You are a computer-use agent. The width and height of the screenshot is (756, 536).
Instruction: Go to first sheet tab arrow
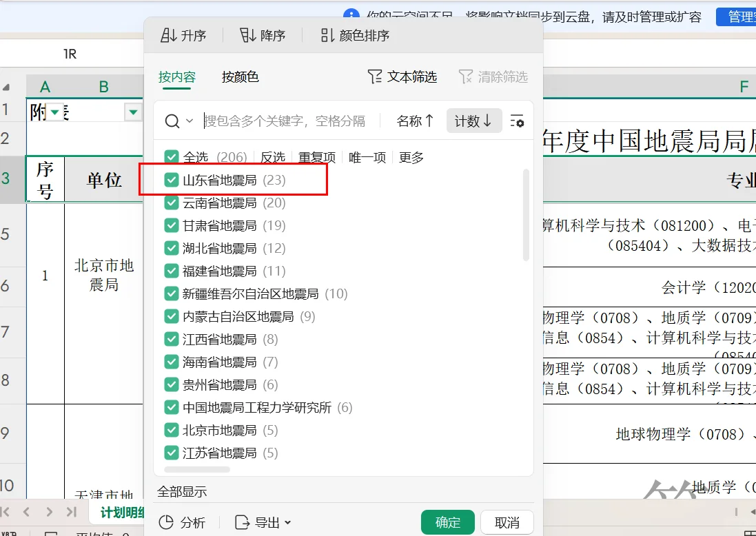point(6,512)
